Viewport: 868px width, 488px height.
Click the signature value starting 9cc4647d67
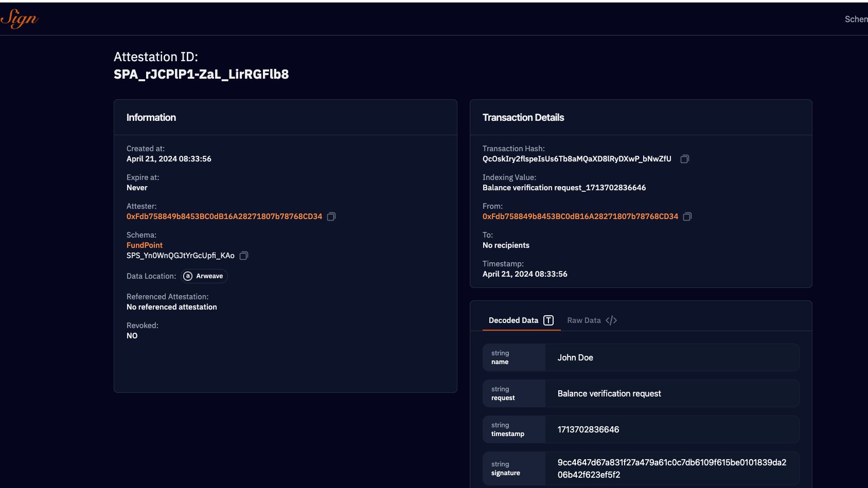pyautogui.click(x=672, y=468)
